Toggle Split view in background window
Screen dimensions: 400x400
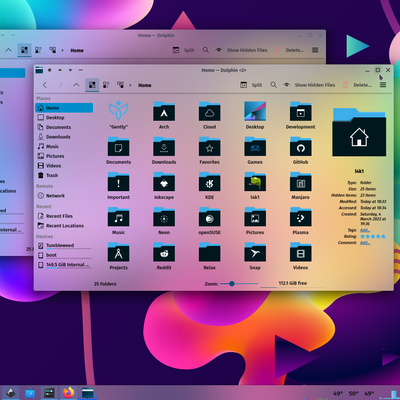click(183, 50)
